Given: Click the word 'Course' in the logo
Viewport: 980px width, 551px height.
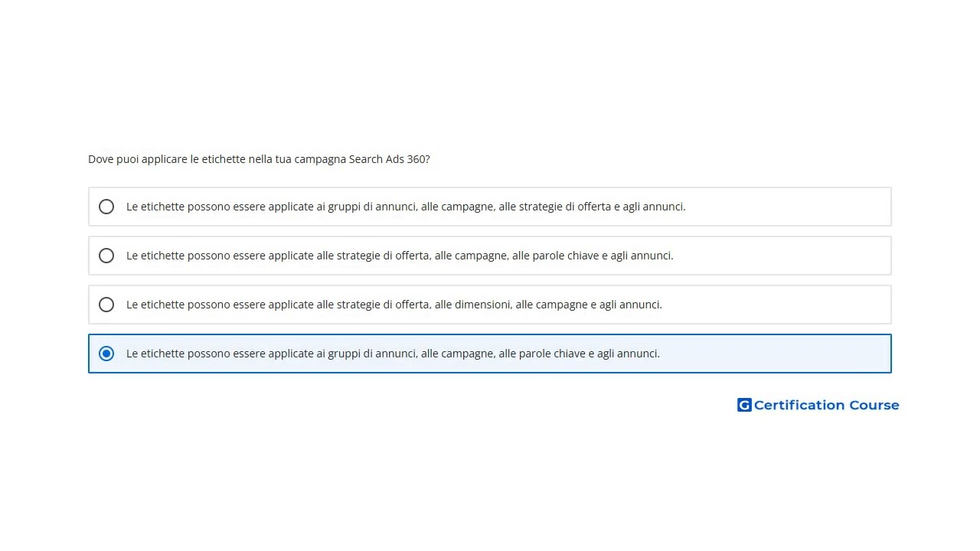Looking at the screenshot, I should 874,405.
